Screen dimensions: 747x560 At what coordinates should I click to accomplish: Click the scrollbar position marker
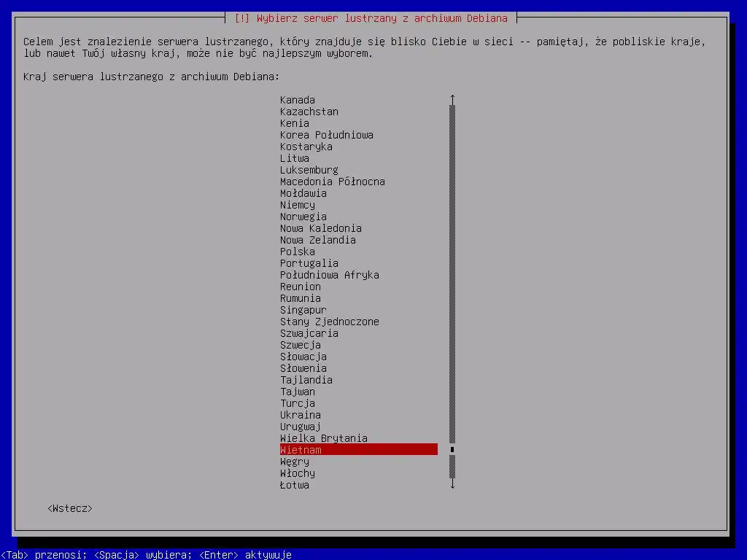[452, 449]
